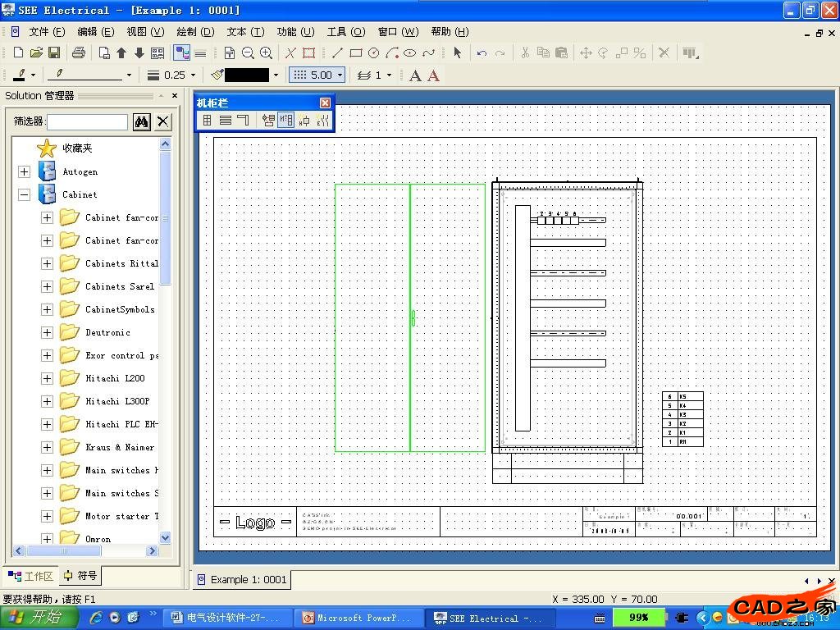Click the black fill color swatch

(246, 75)
